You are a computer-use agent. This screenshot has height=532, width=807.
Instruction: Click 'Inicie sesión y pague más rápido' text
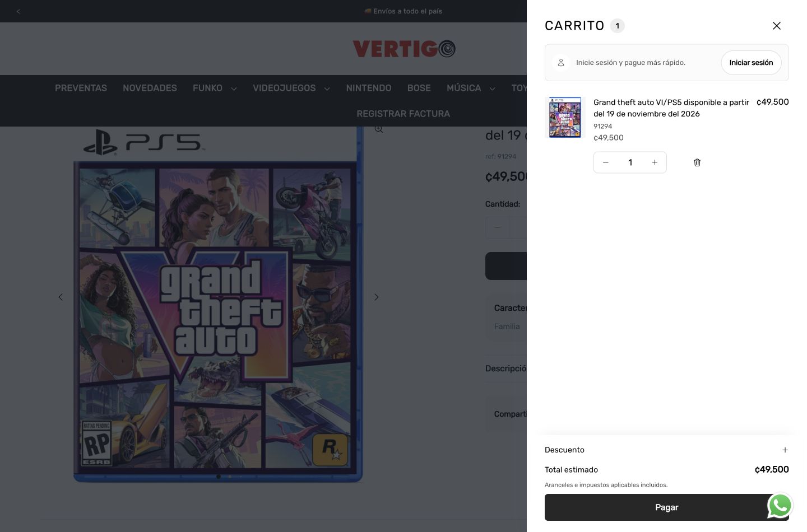[x=631, y=63]
